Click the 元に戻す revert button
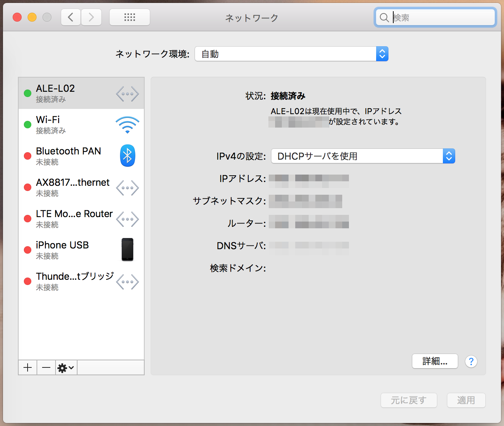The height and width of the screenshot is (426, 504). point(409,400)
